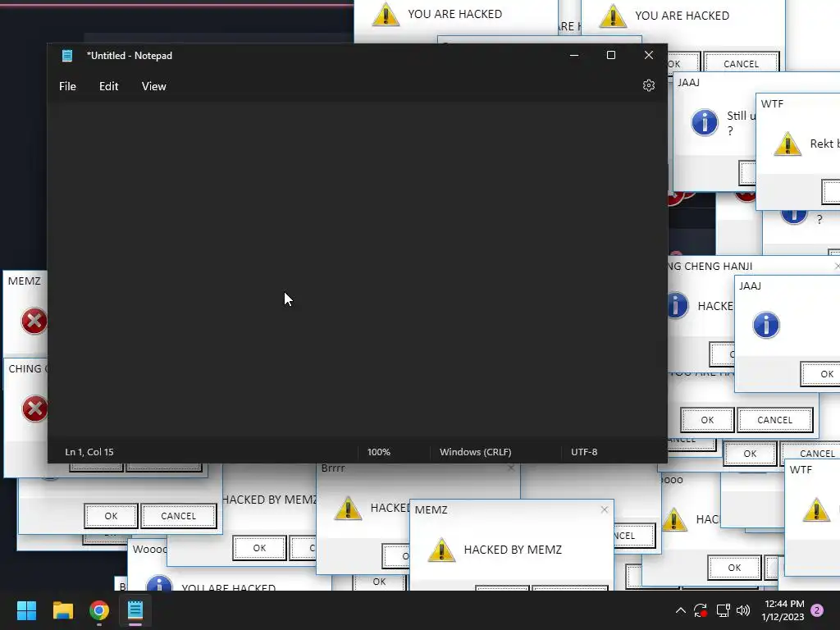Viewport: 840px width, 630px height.
Task: Click the warning icon in the Brrrr dialog
Action: point(348,508)
